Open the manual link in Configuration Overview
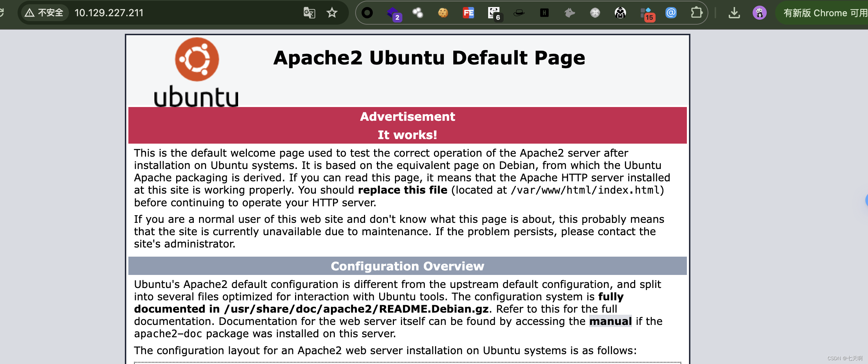 coord(611,321)
